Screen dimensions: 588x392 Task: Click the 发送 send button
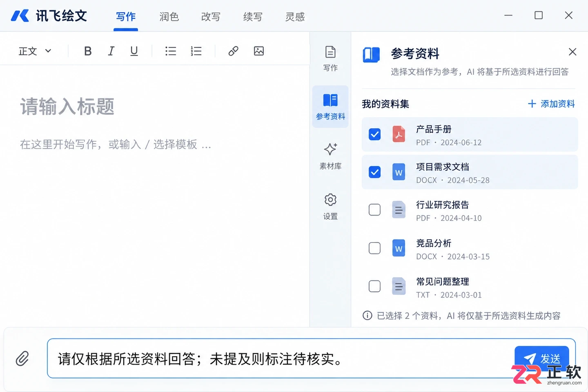541,359
